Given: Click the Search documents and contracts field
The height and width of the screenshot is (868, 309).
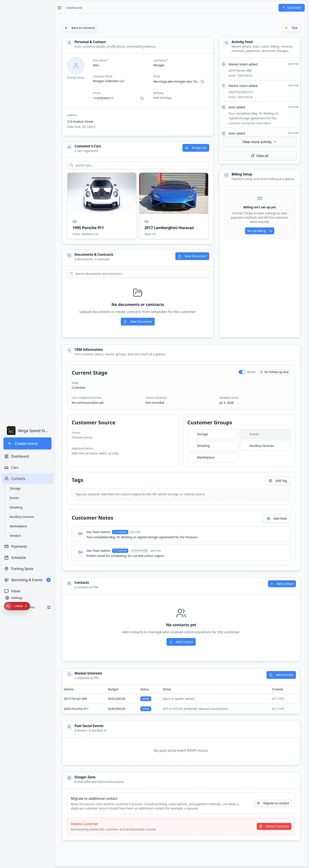Looking at the screenshot, I should (x=138, y=274).
